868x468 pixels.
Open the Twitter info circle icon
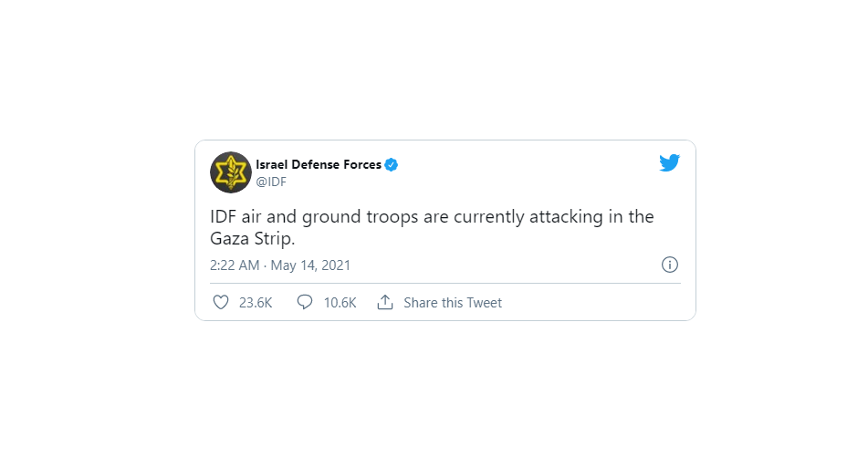click(x=670, y=265)
